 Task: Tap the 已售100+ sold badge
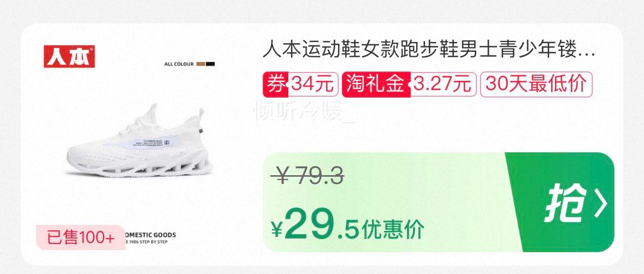[x=81, y=237]
